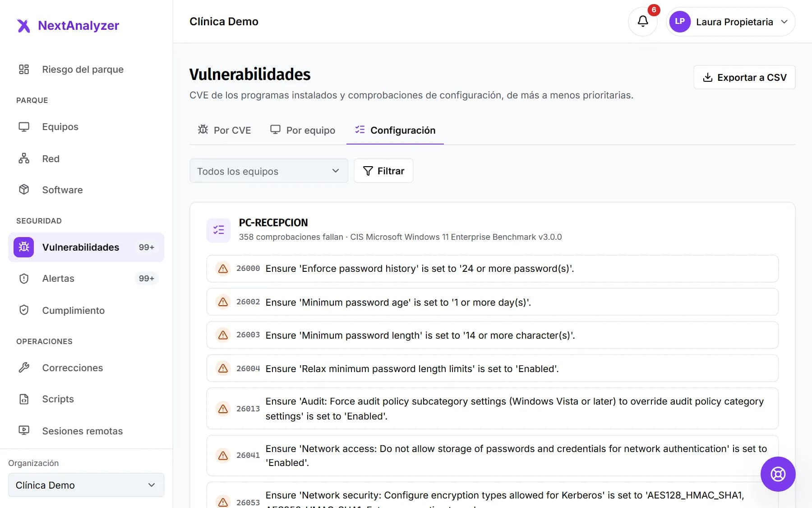This screenshot has height=508, width=812.
Task: Open the Correcciones wrench icon
Action: pos(24,368)
